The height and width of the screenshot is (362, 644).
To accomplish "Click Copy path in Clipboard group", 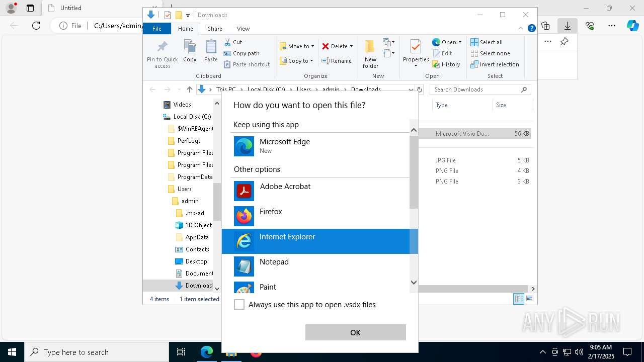I will (x=242, y=53).
